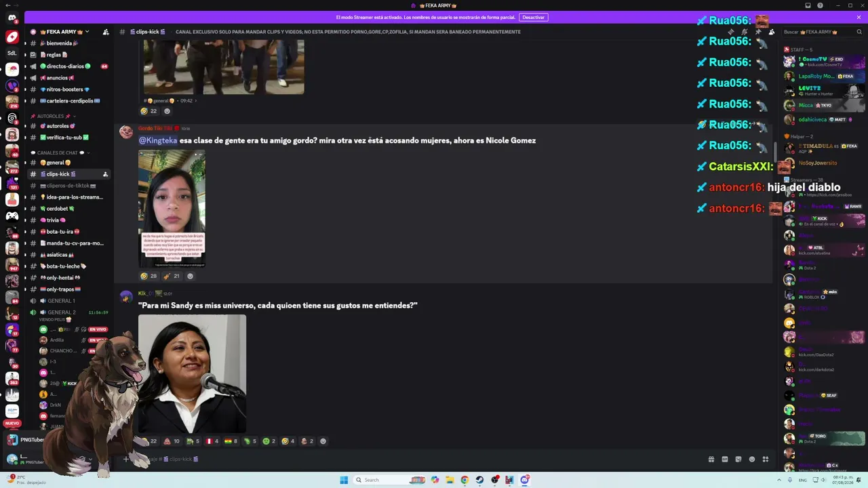Open Discord inbox icon in title bar
The width and height of the screenshot is (868, 488).
tap(808, 5)
